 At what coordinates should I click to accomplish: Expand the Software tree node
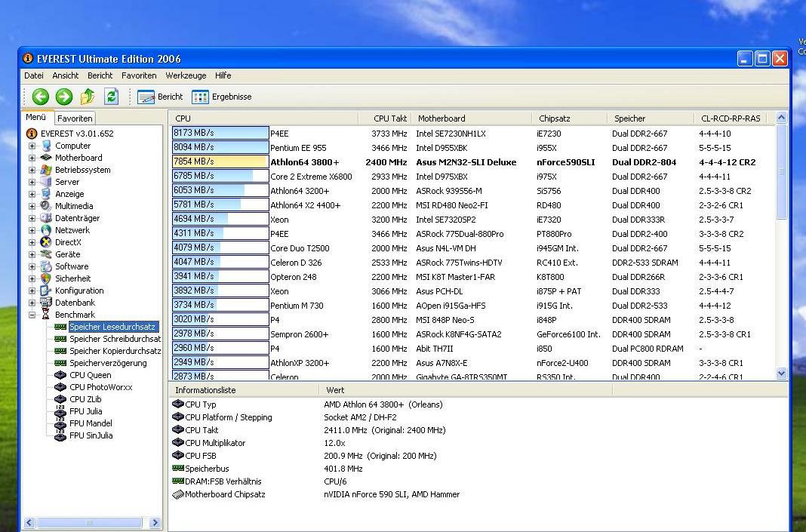click(32, 267)
